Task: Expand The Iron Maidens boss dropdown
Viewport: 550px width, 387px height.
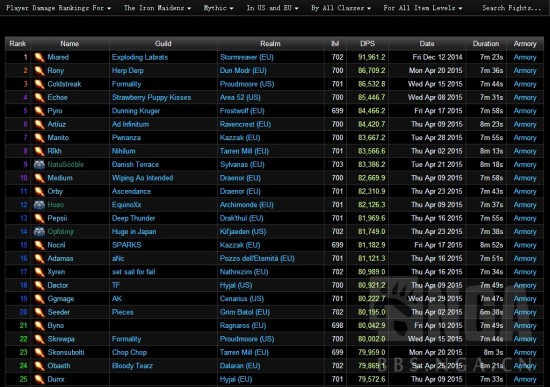Action: [x=157, y=8]
